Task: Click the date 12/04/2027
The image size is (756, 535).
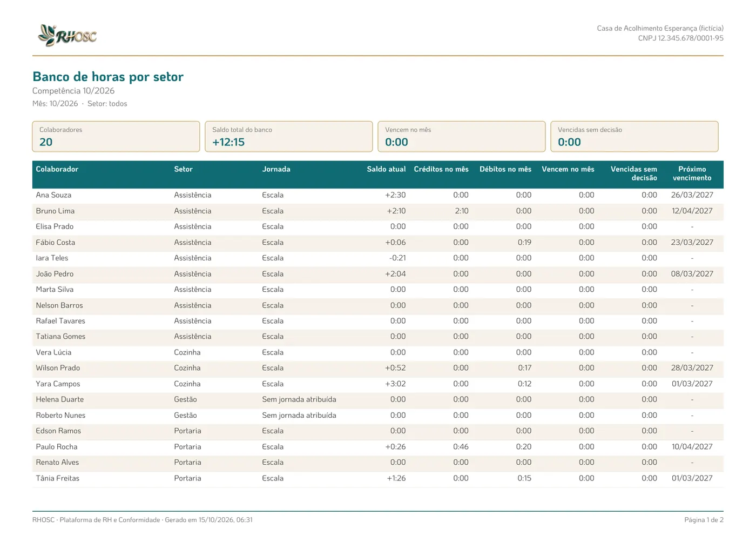Action: (692, 211)
